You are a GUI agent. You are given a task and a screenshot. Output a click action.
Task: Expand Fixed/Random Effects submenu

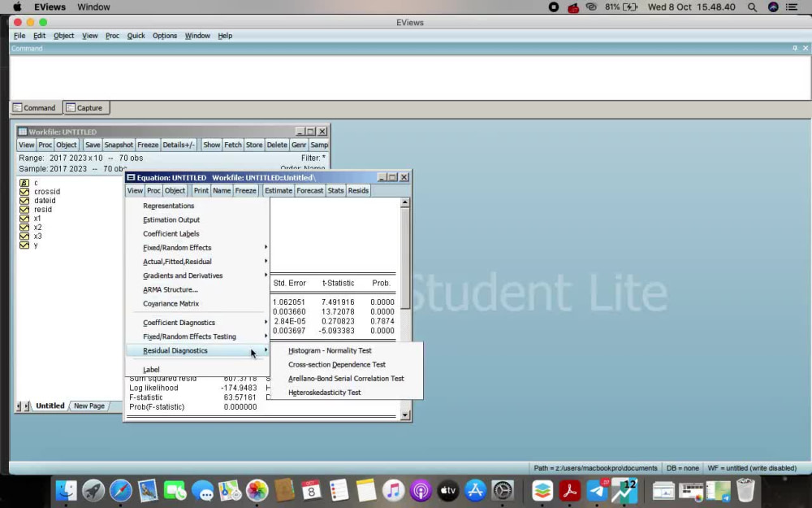198,248
